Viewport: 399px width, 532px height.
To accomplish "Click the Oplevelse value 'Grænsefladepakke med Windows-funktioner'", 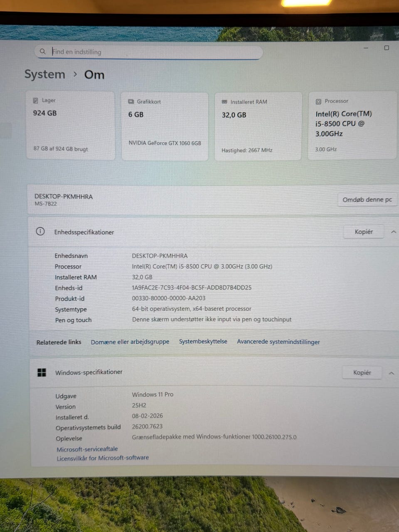I will tap(214, 437).
